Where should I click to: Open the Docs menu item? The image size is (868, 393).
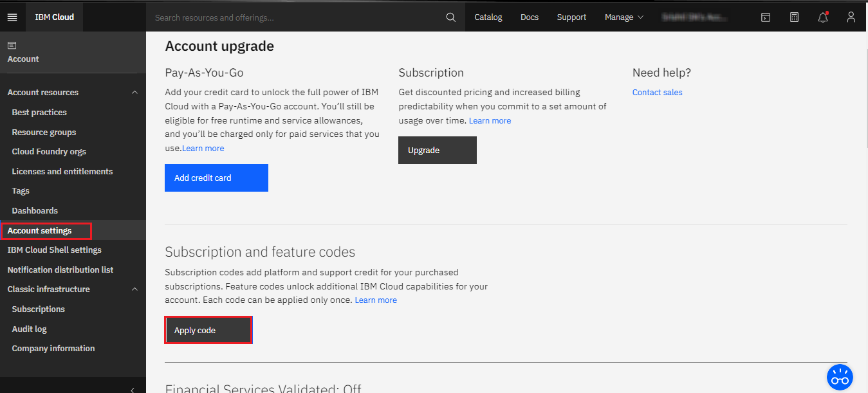[530, 17]
